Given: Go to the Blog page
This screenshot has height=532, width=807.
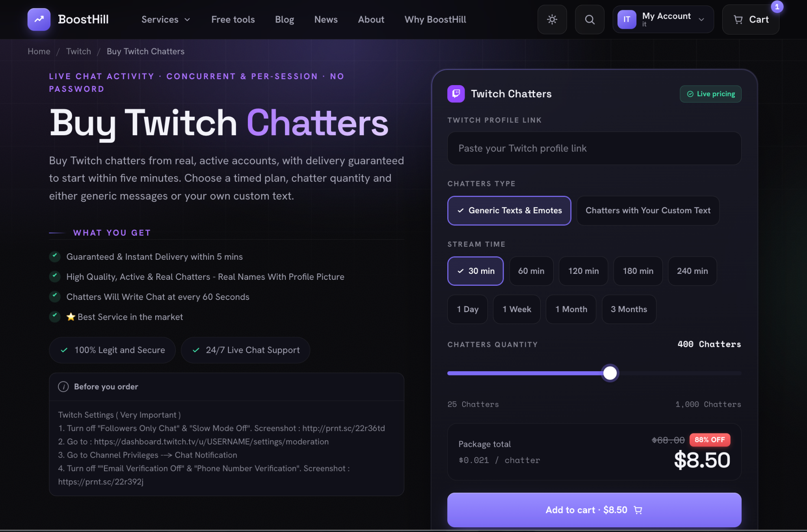Looking at the screenshot, I should click(284, 19).
